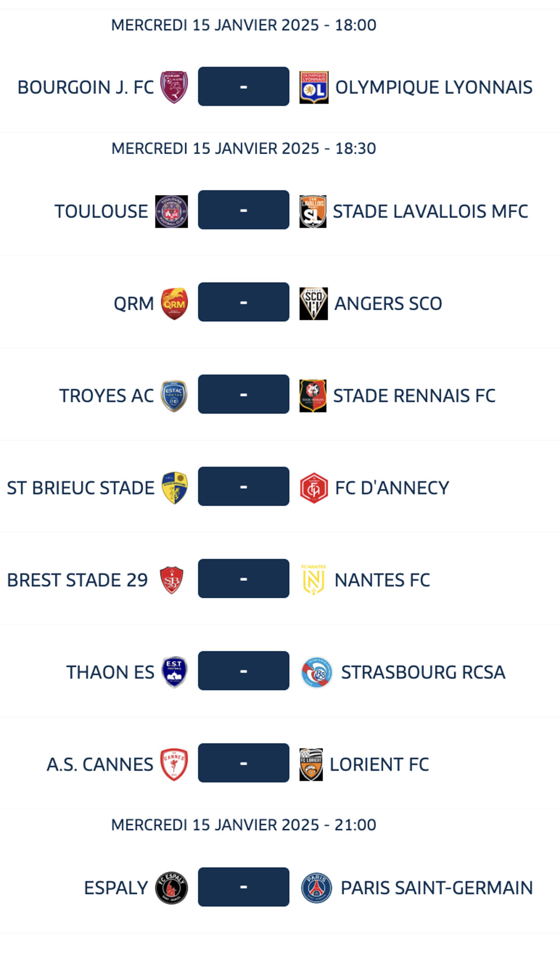Click the Stade Lavallois crest
The width and height of the screenshot is (560, 961).
313,211
